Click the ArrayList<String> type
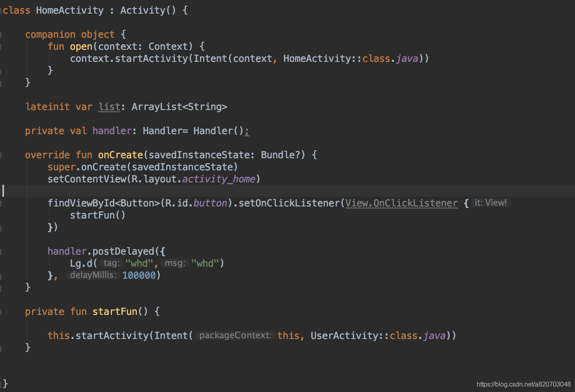The height and width of the screenshot is (392, 575). point(179,107)
